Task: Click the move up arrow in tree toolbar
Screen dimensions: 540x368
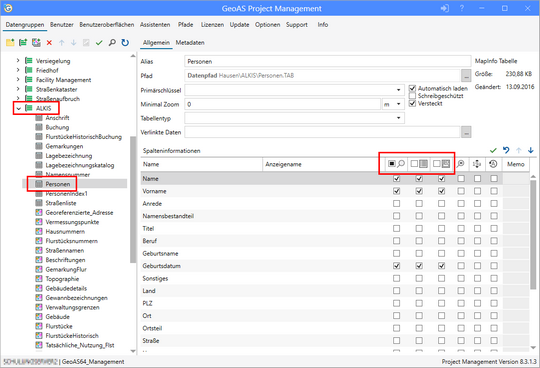Action: [62, 43]
